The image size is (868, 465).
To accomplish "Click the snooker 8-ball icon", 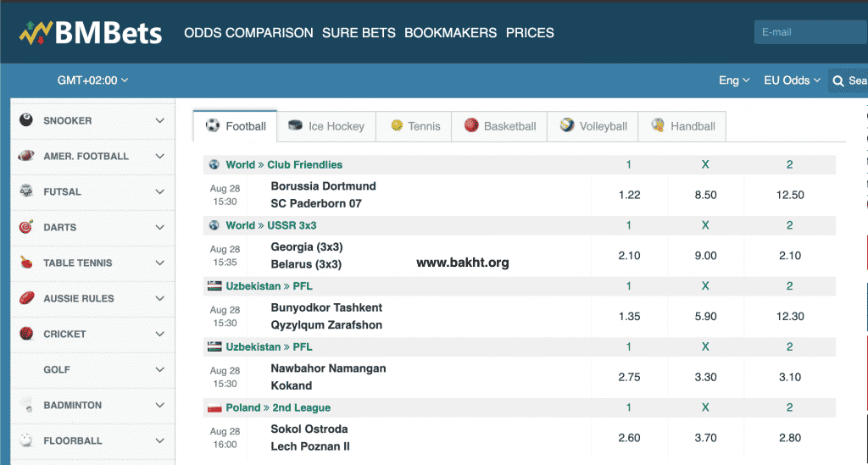I will pyautogui.click(x=26, y=120).
